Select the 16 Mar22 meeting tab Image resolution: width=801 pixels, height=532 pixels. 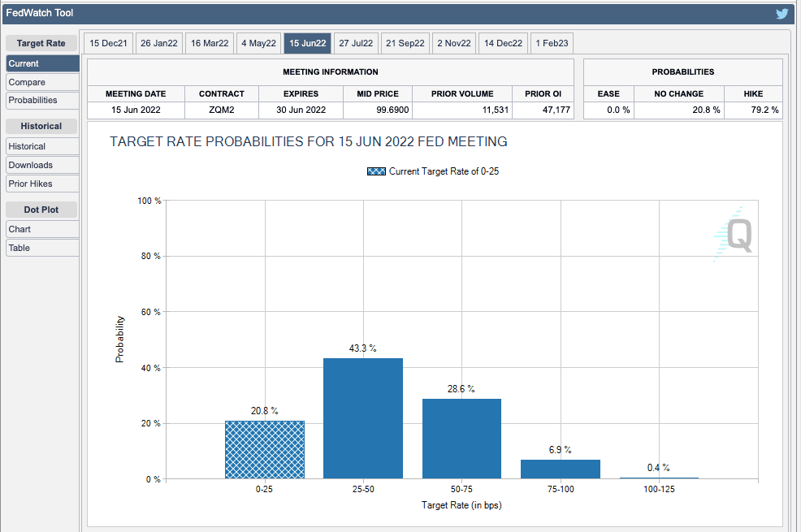tap(210, 44)
